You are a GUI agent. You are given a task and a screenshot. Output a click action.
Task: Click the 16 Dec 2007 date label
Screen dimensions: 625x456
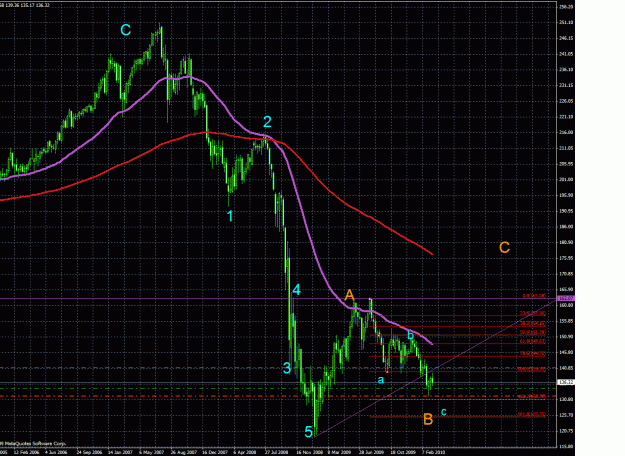tap(215, 452)
